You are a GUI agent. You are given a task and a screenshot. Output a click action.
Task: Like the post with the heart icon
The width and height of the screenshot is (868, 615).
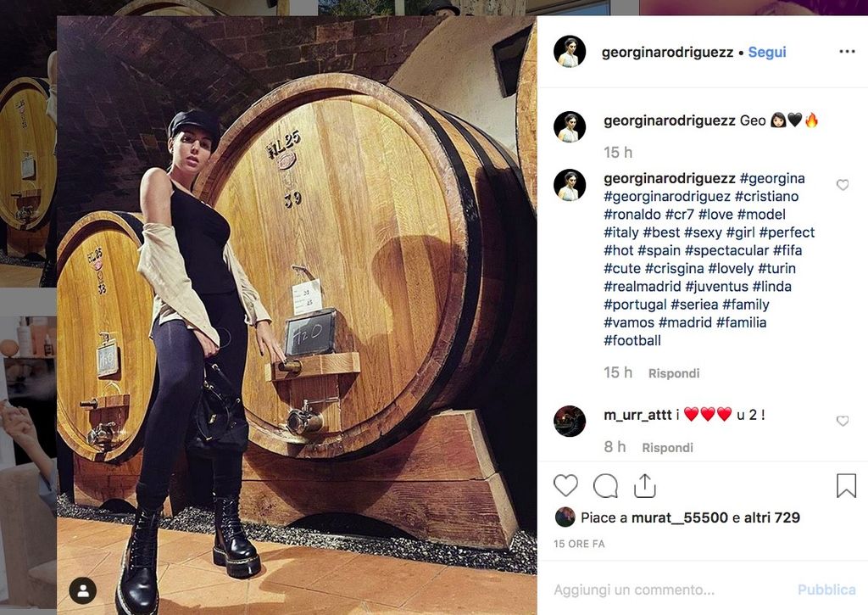click(565, 485)
